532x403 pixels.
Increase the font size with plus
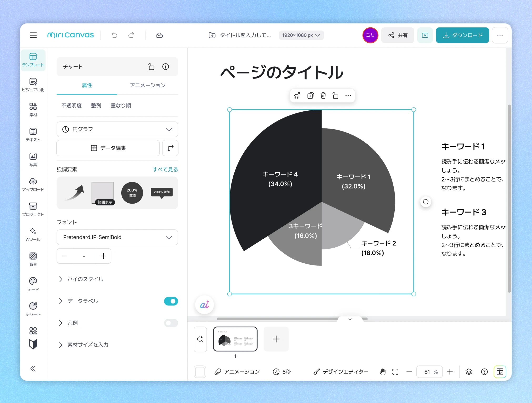103,256
